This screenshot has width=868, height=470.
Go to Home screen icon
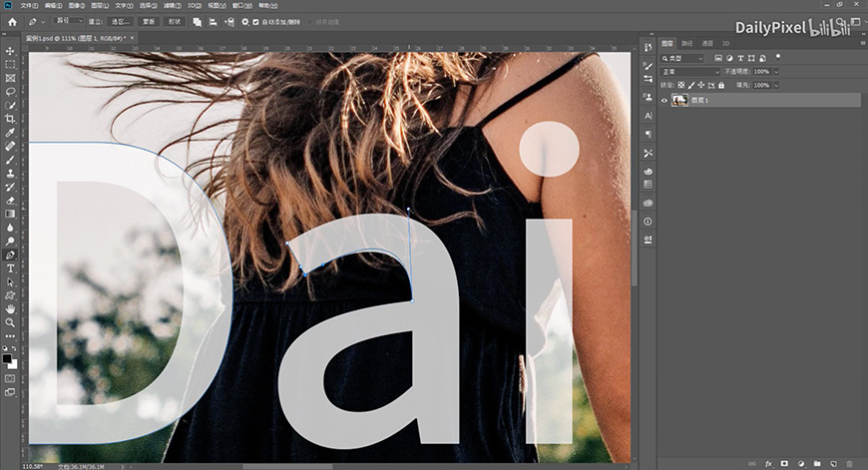pyautogui.click(x=12, y=22)
